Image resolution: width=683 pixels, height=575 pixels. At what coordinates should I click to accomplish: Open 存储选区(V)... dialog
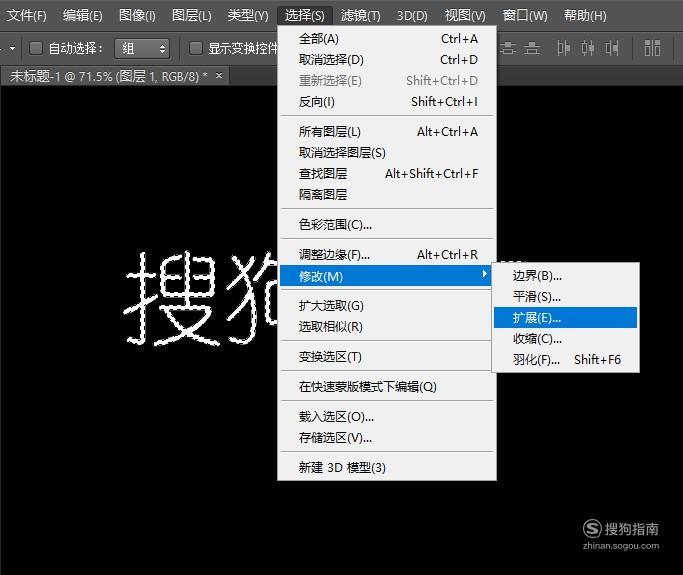coord(387,438)
